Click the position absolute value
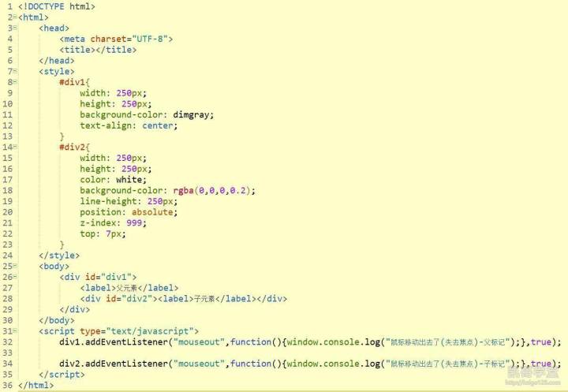 pos(152,212)
